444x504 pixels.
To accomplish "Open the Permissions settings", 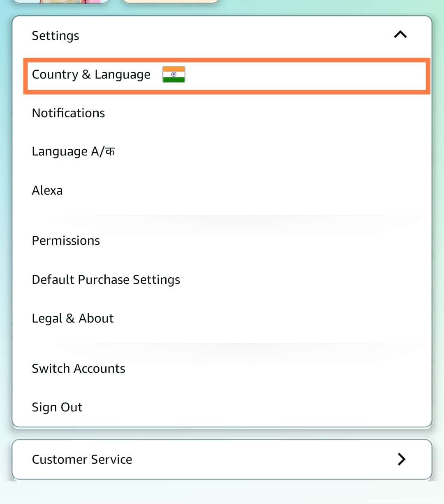I will tap(66, 240).
